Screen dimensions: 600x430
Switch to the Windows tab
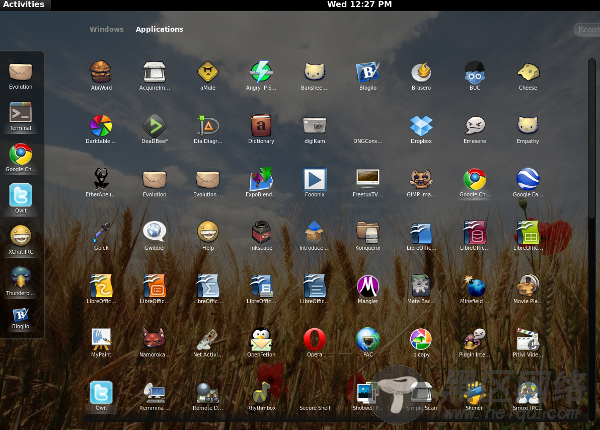(x=106, y=29)
